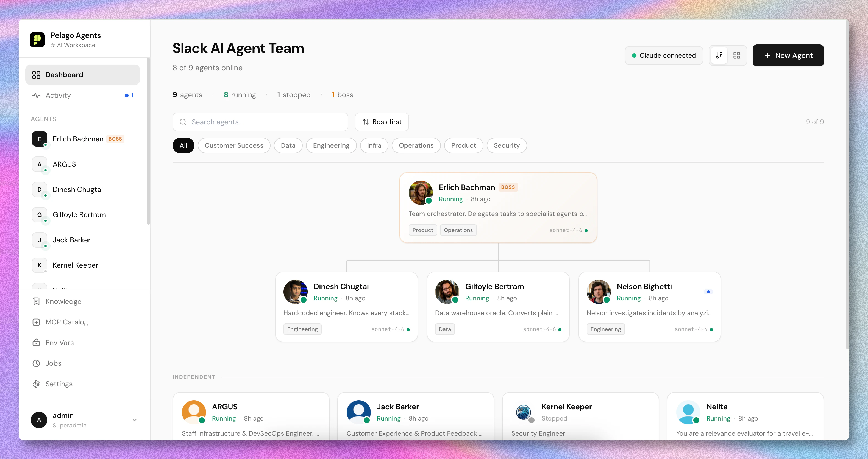The image size is (868, 459).
Task: Switch to grid view
Action: pos(737,55)
